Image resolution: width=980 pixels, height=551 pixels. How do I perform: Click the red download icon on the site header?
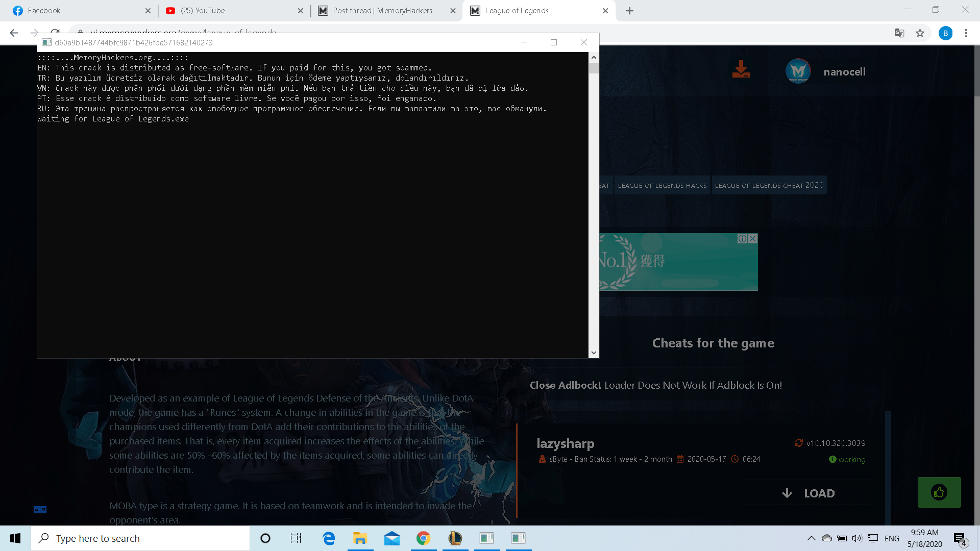tap(741, 69)
